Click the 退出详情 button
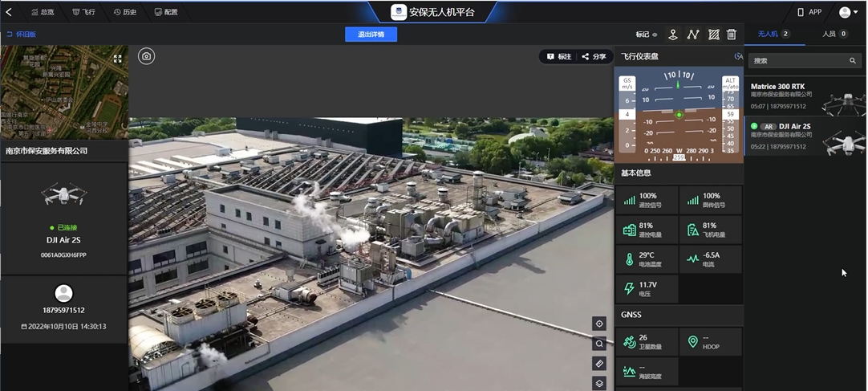868x391 pixels. (x=371, y=35)
